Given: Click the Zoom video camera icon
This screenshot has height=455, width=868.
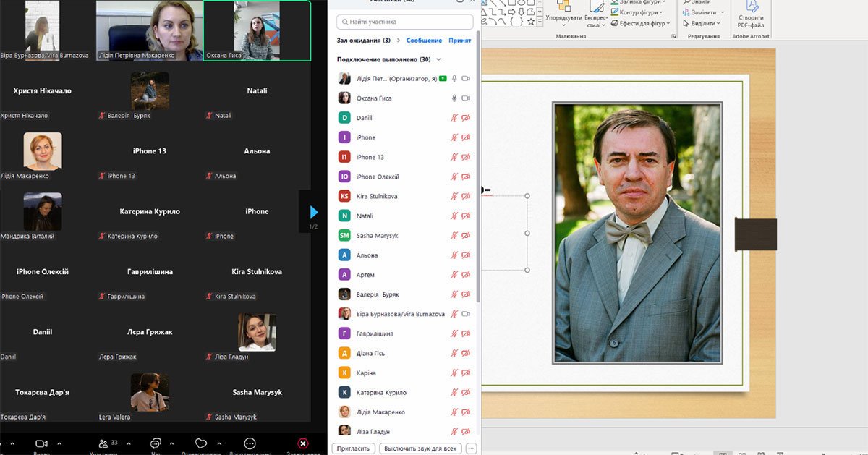Looking at the screenshot, I should [x=41, y=443].
